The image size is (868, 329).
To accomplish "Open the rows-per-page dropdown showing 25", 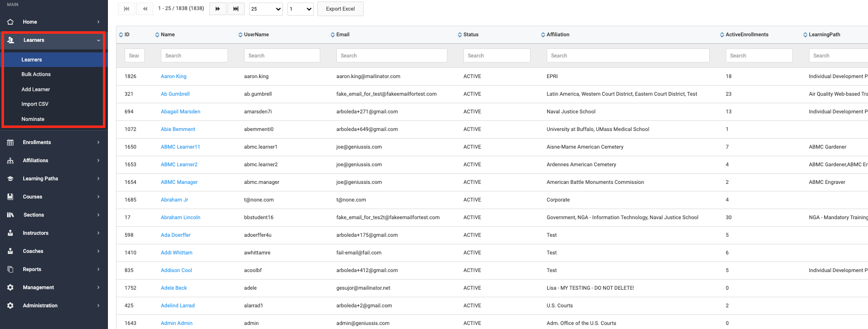I will click(x=266, y=9).
